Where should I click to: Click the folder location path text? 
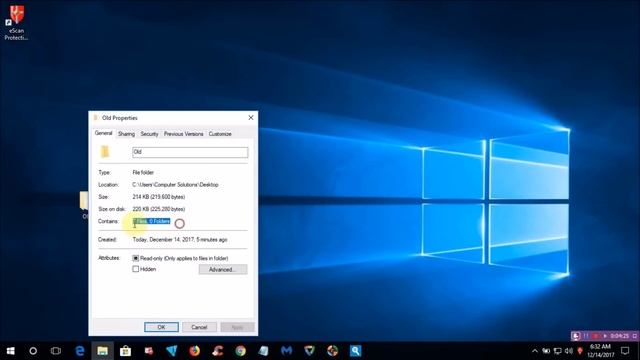tap(176, 185)
